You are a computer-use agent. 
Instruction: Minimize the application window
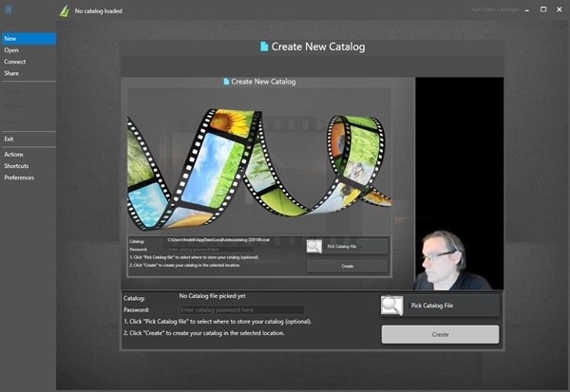coord(526,9)
